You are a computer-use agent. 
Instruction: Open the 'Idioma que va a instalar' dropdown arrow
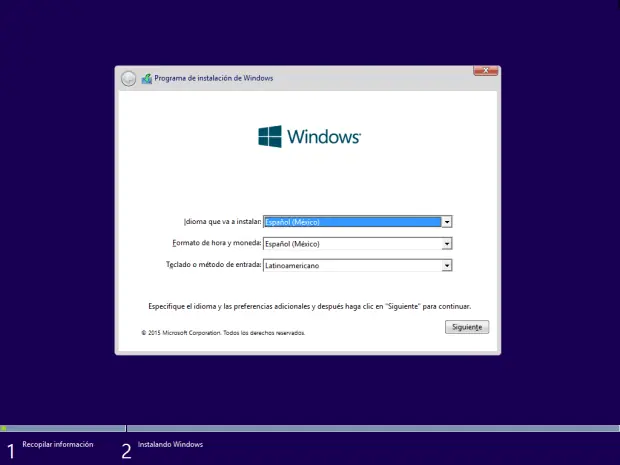[x=447, y=222]
